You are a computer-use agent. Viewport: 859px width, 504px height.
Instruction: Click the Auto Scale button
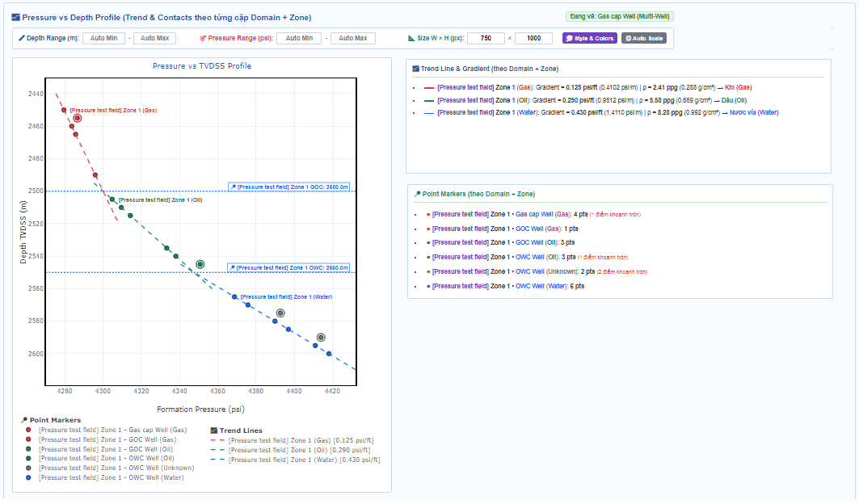pyautogui.click(x=644, y=38)
